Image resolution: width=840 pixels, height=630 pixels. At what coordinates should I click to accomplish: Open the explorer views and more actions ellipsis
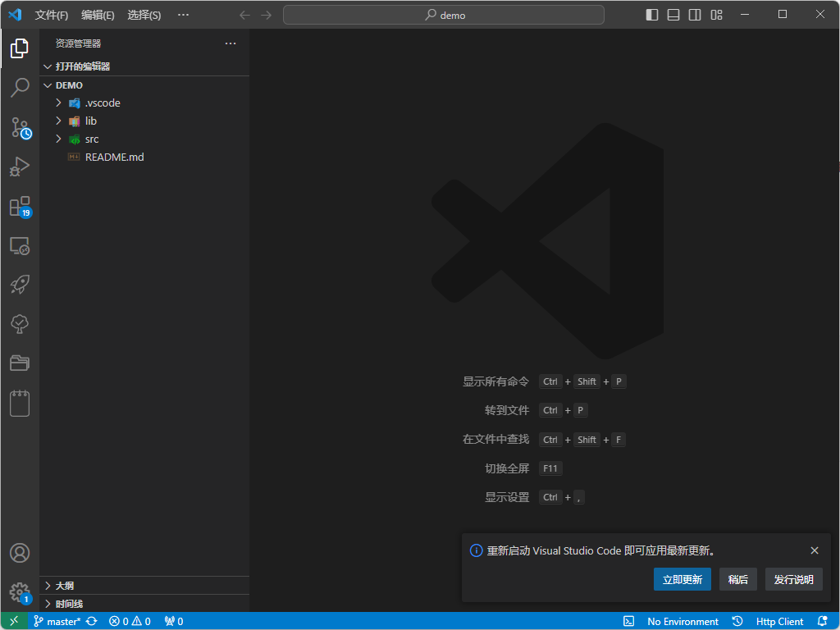click(x=231, y=43)
